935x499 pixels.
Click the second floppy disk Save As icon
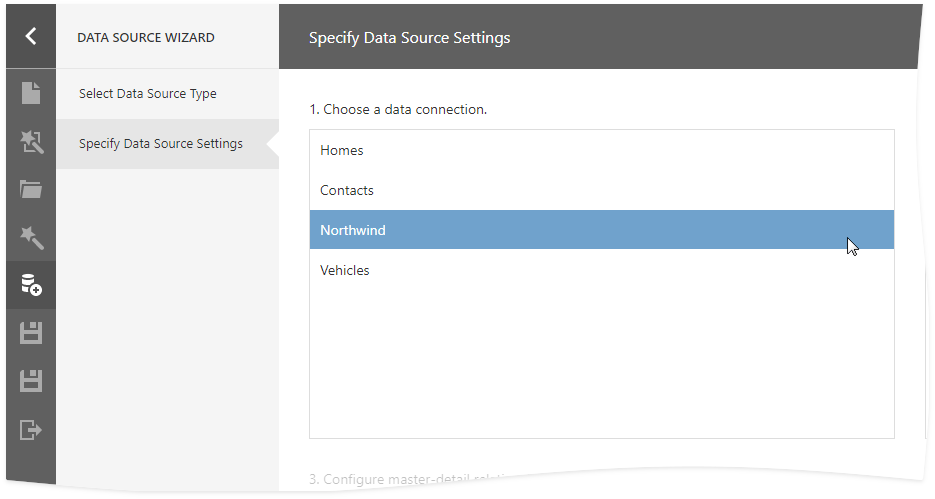pyautogui.click(x=31, y=381)
